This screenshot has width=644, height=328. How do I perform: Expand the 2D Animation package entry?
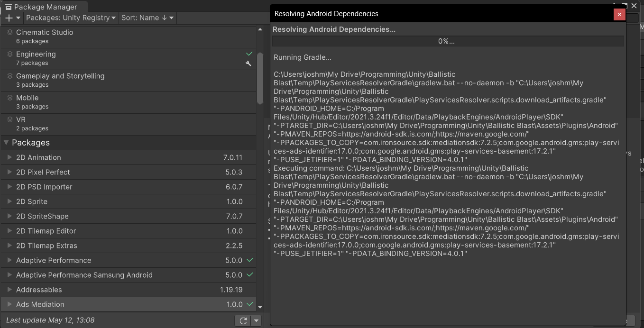[9, 157]
